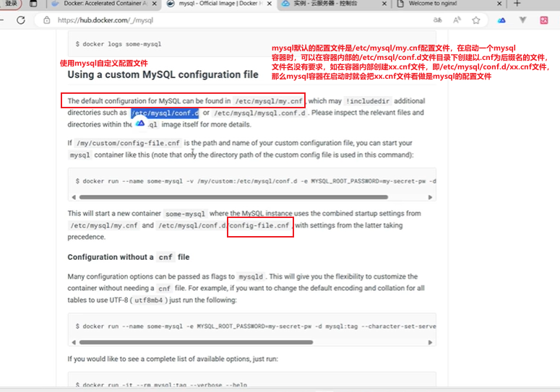Screen dimensions: 560x392
Task: Click the floating cloud icon over the paragraph
Action: 140,123
